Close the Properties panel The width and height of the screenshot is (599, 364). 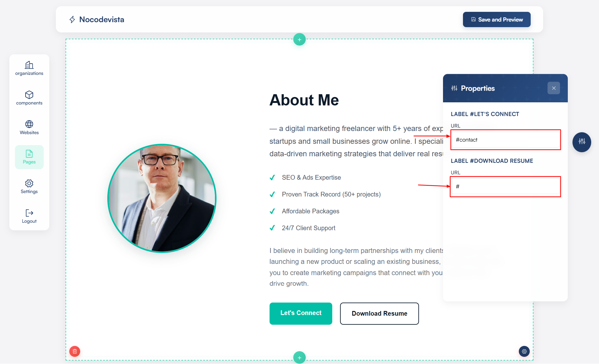[x=554, y=88]
